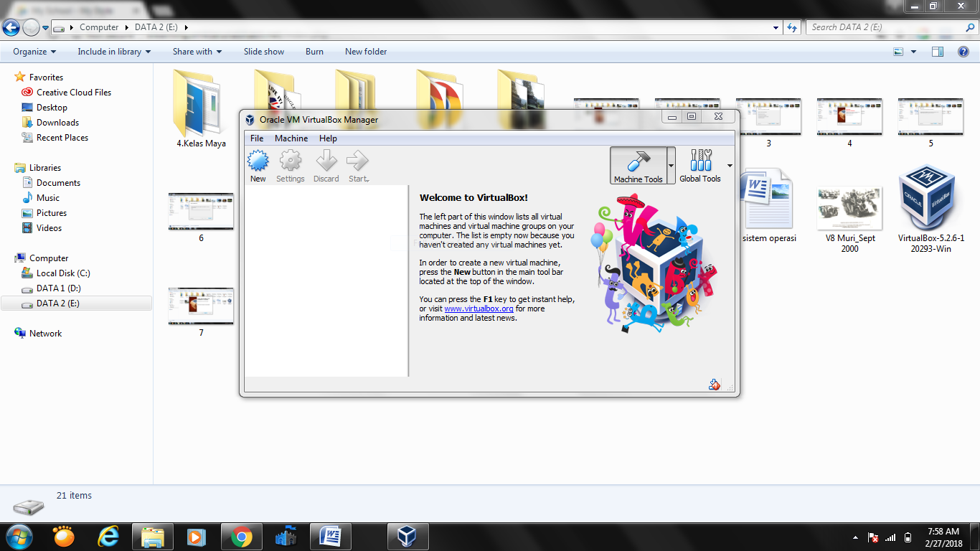Click the Start arrow icon in VirtualBox toolbar
Viewport: 980px width, 551px height.
click(x=358, y=166)
